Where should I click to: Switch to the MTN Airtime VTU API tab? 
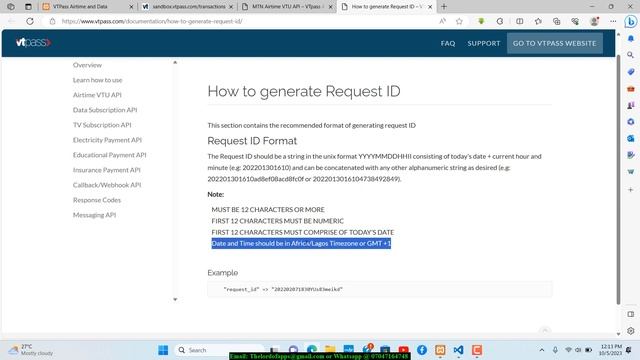[x=288, y=7]
